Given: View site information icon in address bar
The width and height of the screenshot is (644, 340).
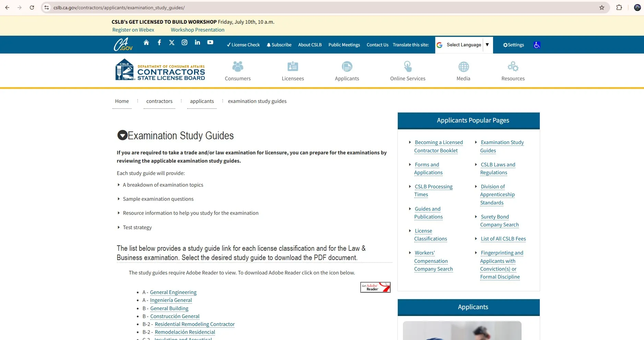Looking at the screenshot, I should [47, 8].
